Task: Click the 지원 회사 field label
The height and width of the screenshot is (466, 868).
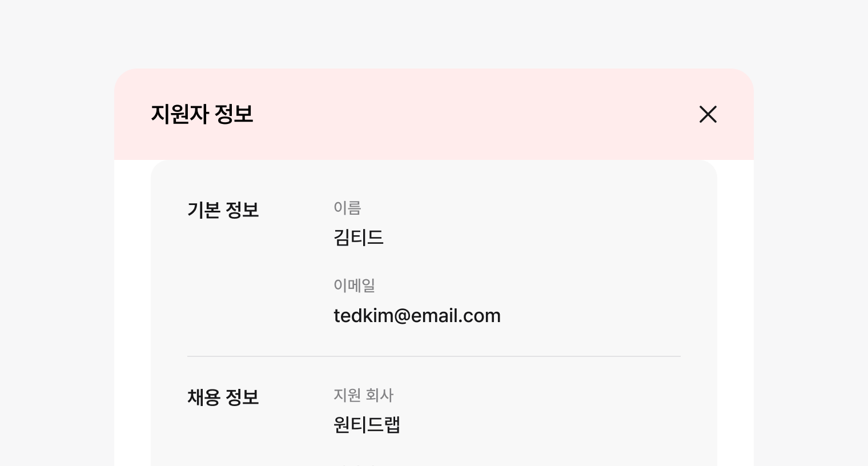Action: point(363,395)
